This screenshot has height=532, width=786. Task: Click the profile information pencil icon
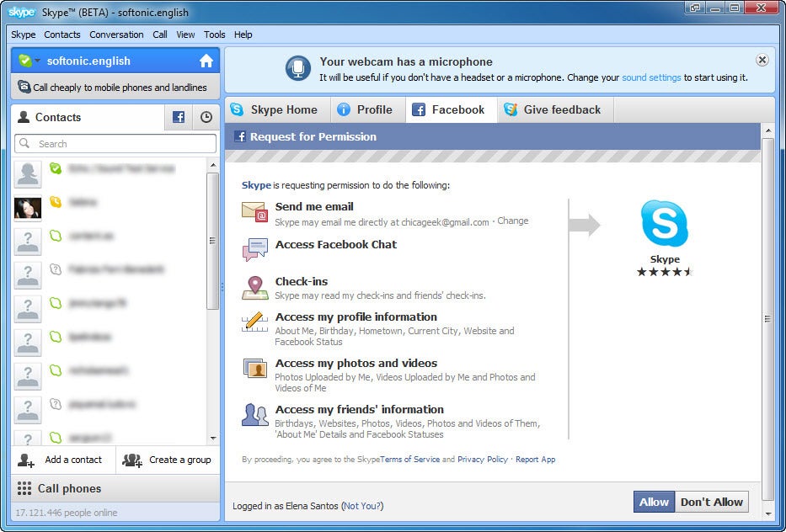coord(255,322)
